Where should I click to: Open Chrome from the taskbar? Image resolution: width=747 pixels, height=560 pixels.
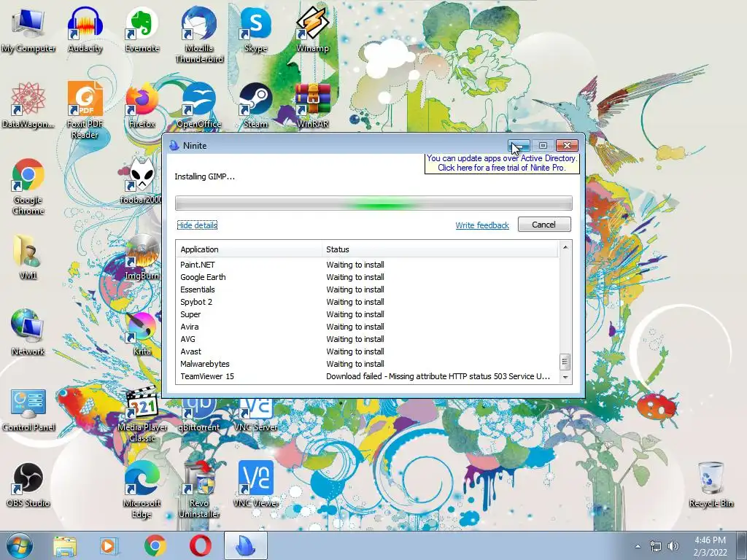click(x=155, y=545)
